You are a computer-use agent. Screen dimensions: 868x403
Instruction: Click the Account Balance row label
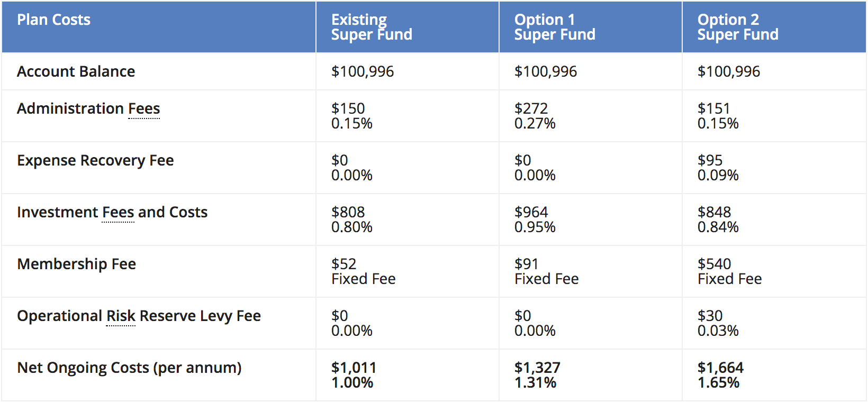pyautogui.click(x=76, y=71)
